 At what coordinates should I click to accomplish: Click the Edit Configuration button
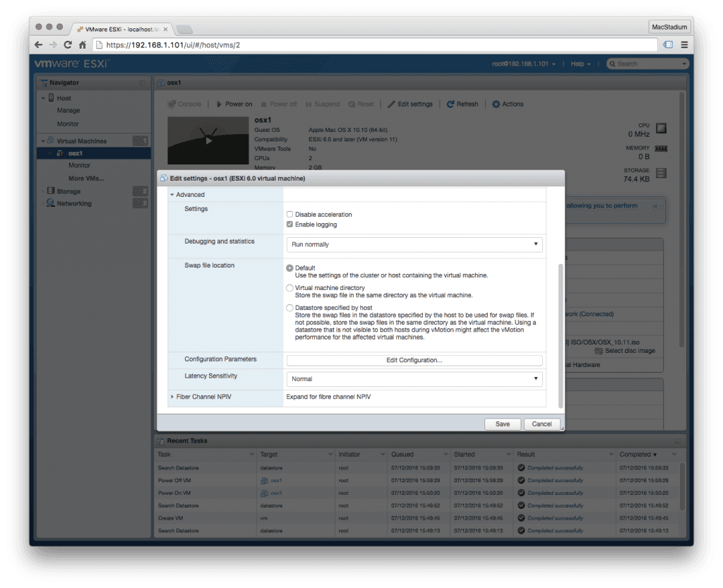(x=414, y=360)
